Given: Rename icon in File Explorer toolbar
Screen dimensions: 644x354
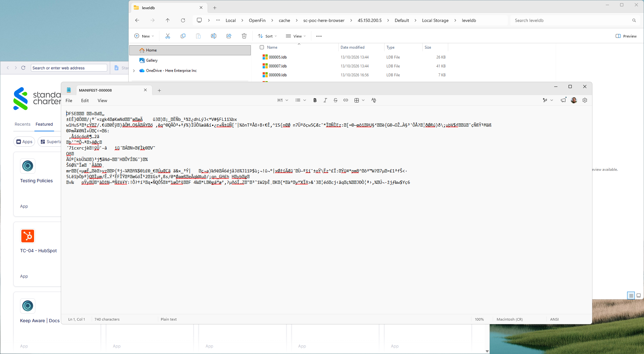Looking at the screenshot, I should (214, 36).
